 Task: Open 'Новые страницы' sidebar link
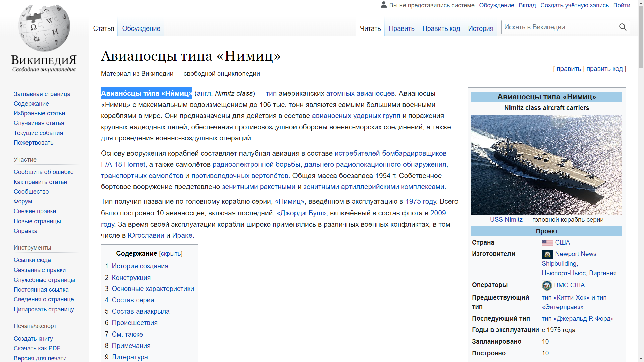37,221
